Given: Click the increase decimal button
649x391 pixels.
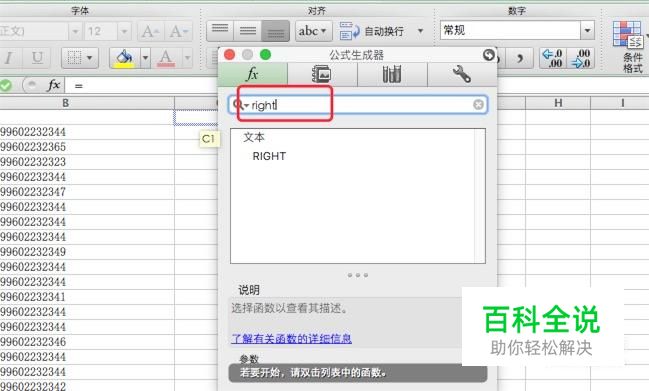Looking at the screenshot, I should coord(553,58).
